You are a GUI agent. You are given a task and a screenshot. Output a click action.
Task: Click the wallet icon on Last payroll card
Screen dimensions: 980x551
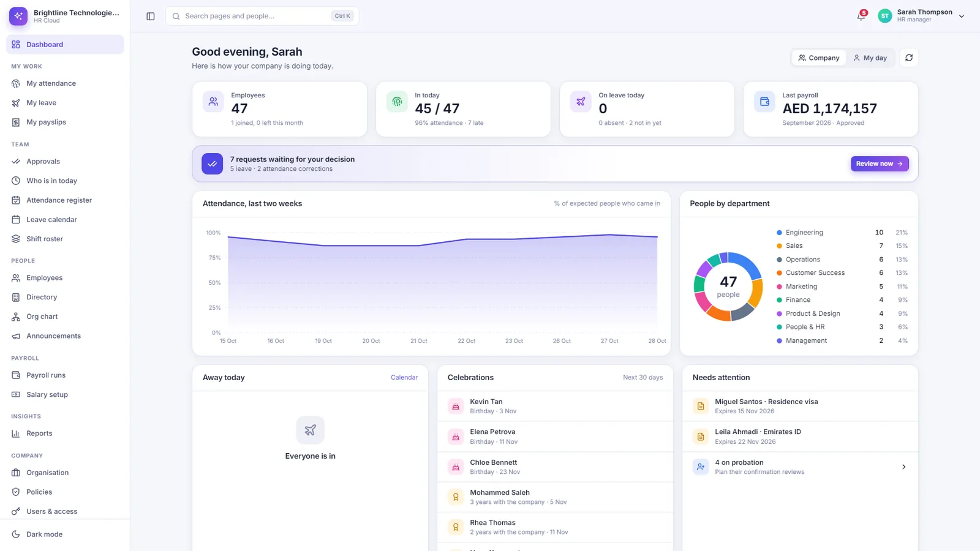(x=764, y=102)
